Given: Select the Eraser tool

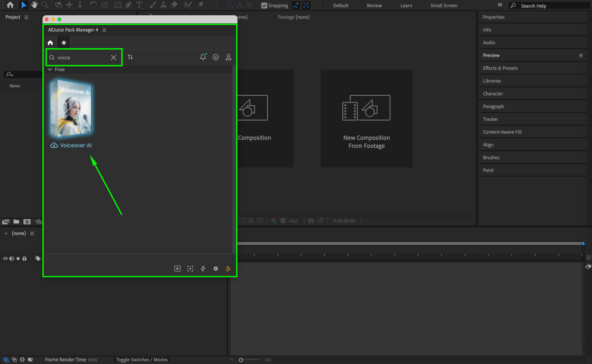Looking at the screenshot, I should [174, 5].
